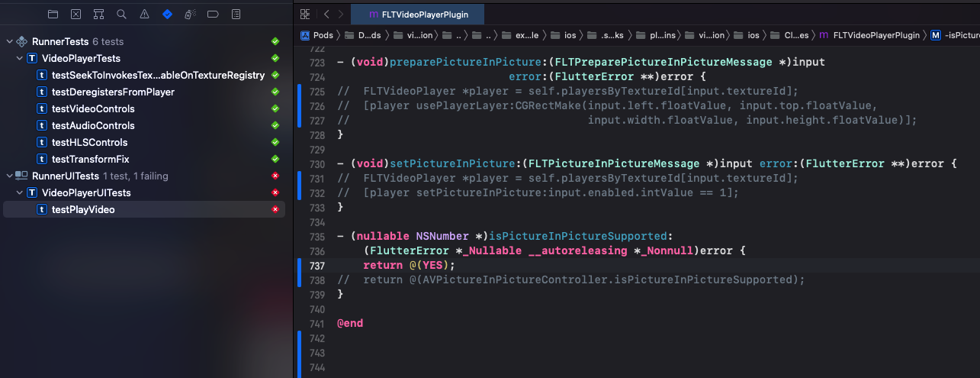Click passed status icon of testHLSControls
The width and height of the screenshot is (980, 378).
pos(275,142)
